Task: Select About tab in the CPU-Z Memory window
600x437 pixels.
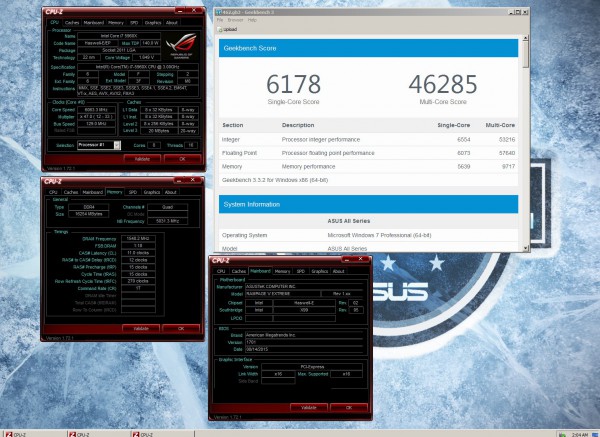Action: point(171,192)
